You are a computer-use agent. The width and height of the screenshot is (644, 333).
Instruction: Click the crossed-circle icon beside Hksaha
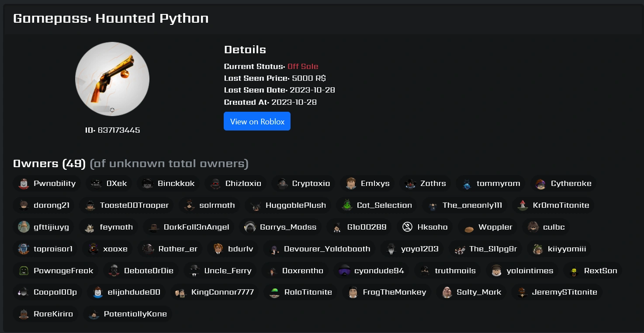pos(408,227)
